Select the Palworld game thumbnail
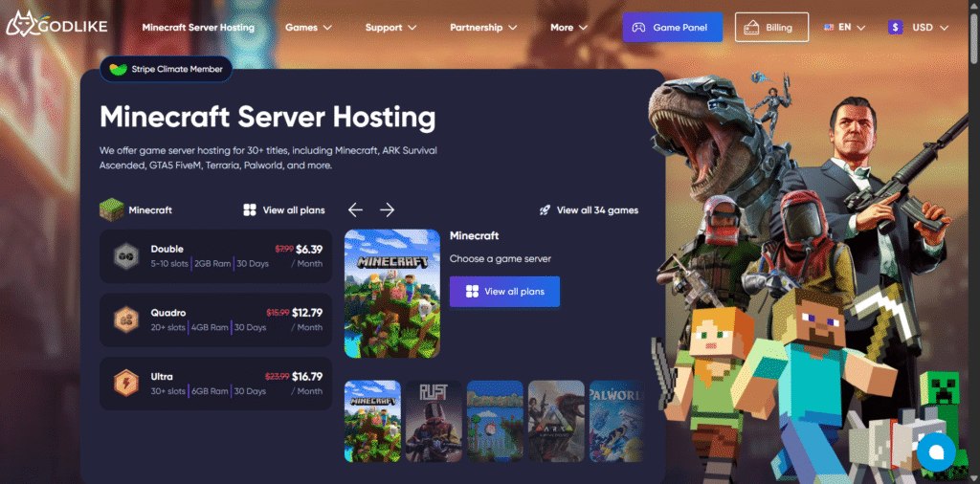Viewport: 980px width, 484px height. pos(615,421)
